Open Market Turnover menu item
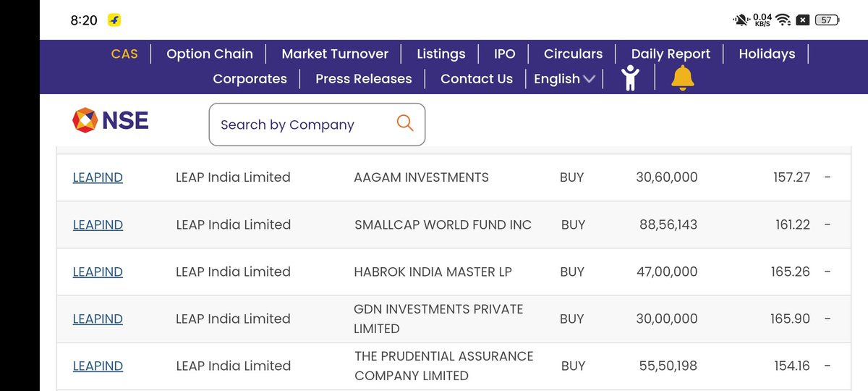This screenshot has height=391, width=868. coord(335,54)
